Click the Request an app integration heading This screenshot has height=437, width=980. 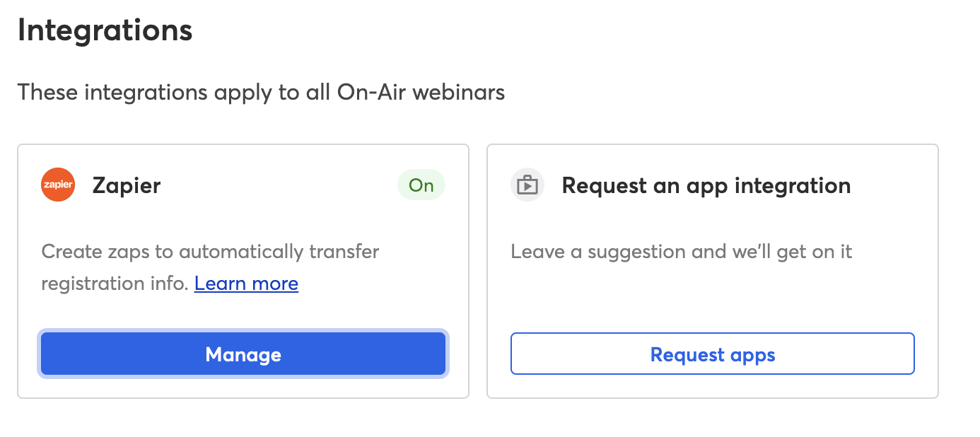706,185
